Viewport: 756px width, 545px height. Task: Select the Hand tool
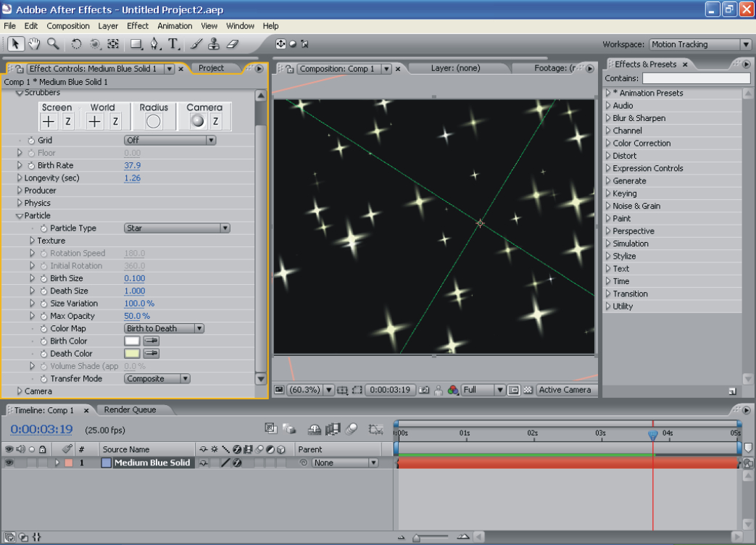pyautogui.click(x=34, y=44)
